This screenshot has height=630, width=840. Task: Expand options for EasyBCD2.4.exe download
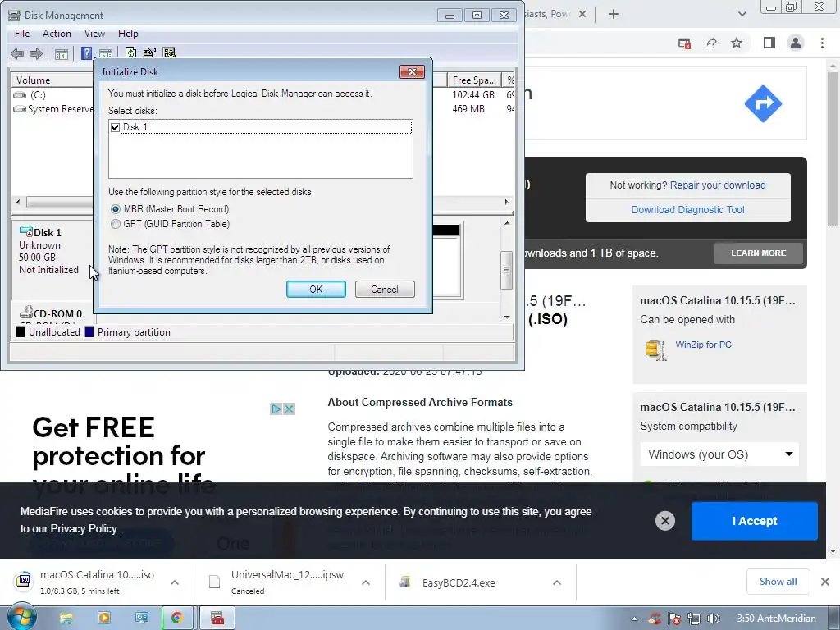(557, 582)
